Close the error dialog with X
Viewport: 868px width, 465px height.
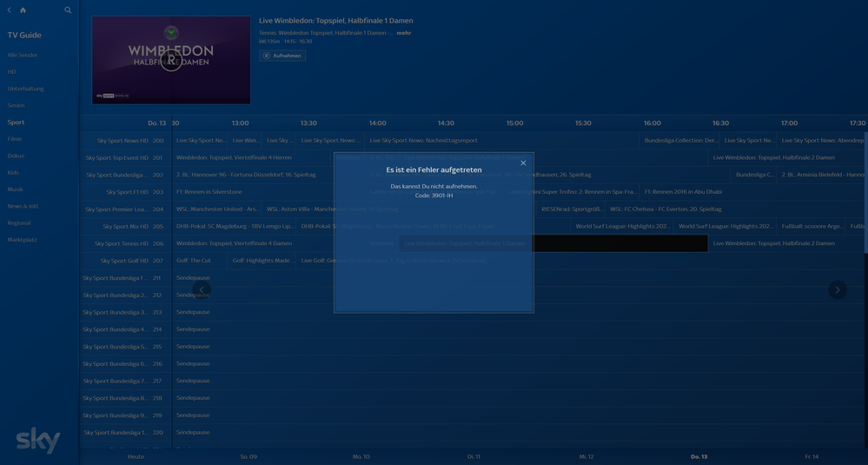pyautogui.click(x=523, y=163)
